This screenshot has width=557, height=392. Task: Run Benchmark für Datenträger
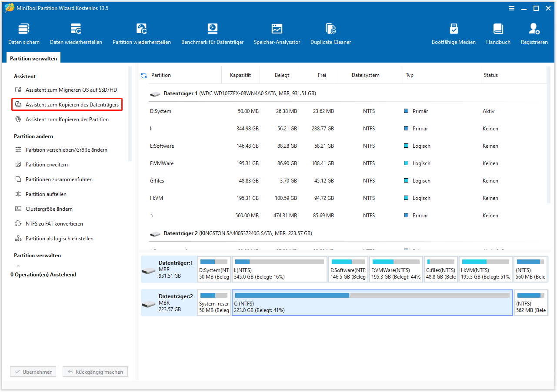pyautogui.click(x=212, y=33)
